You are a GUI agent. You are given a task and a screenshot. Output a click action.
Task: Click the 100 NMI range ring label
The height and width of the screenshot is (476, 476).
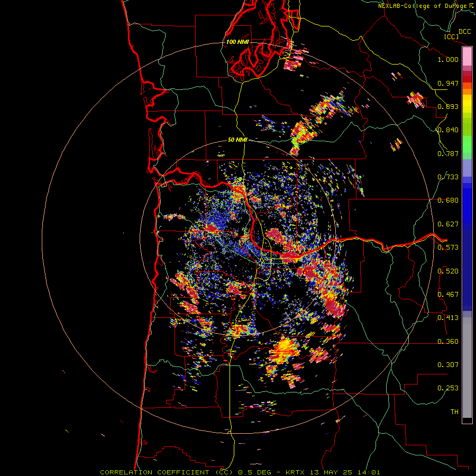click(x=237, y=42)
